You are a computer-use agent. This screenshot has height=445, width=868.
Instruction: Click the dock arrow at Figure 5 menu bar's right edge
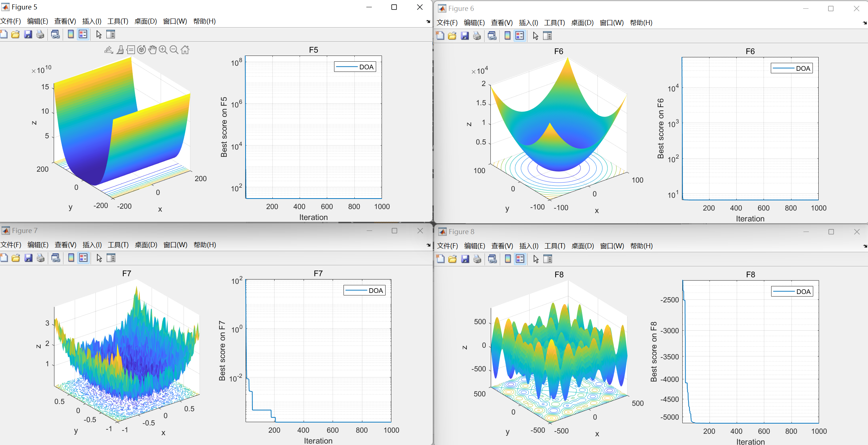point(428,21)
